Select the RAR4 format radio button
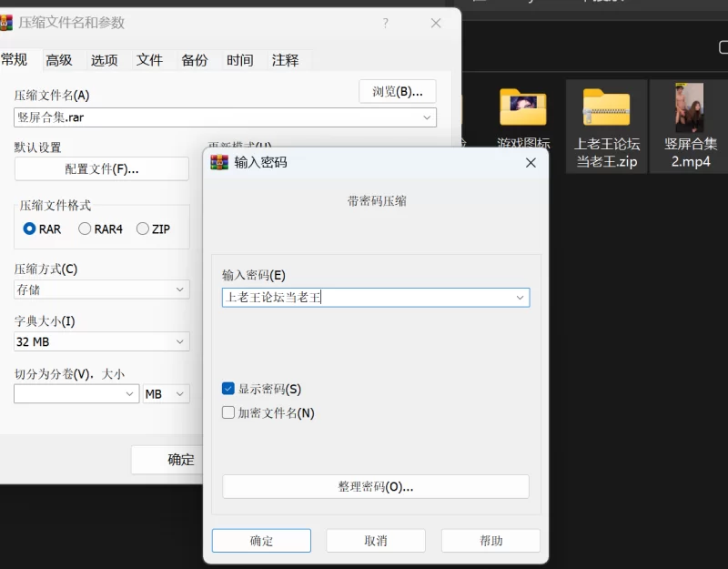Image resolution: width=728 pixels, height=569 pixels. (x=86, y=229)
